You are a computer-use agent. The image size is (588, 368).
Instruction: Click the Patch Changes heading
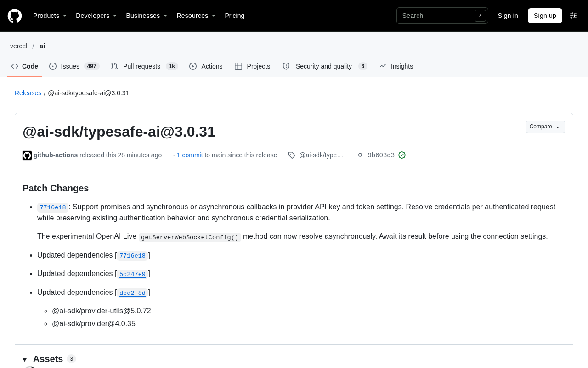(56, 188)
